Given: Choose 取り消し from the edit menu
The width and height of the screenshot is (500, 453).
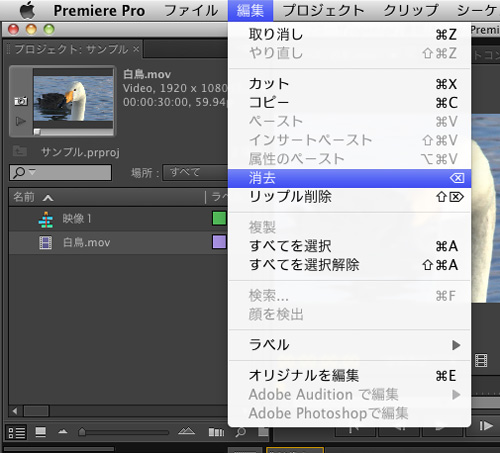Looking at the screenshot, I should 349,34.
